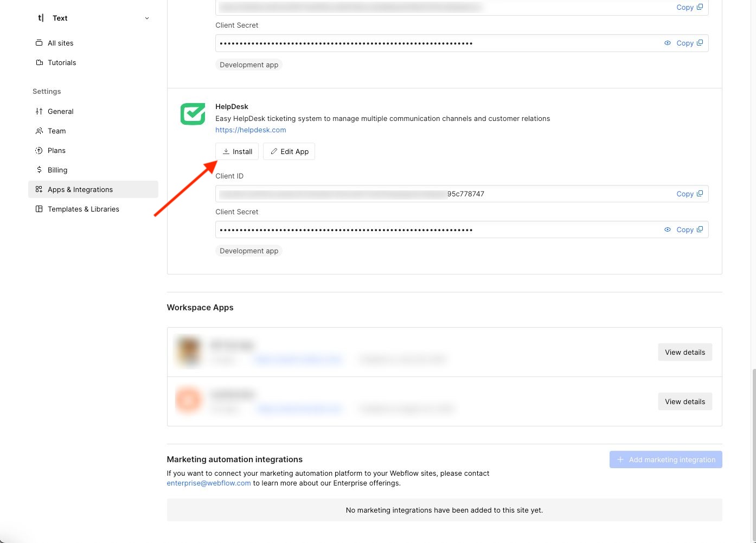Image resolution: width=756 pixels, height=543 pixels.
Task: Click the All sites icon
Action: click(x=39, y=43)
